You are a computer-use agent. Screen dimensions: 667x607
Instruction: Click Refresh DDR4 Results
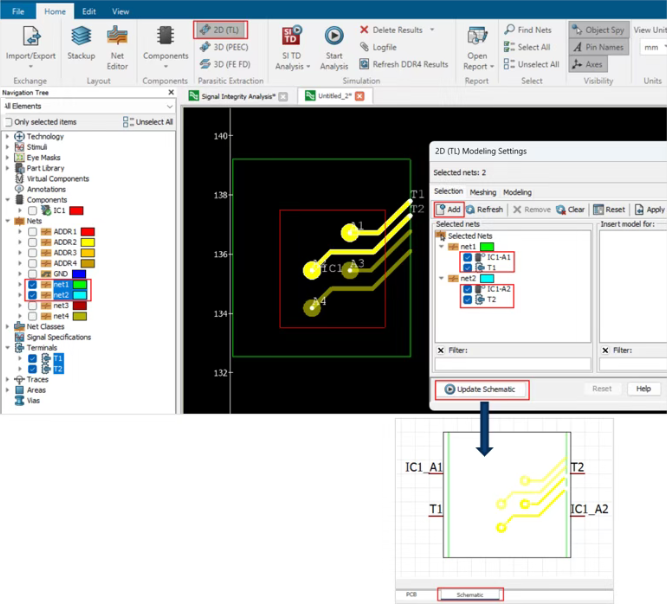(x=404, y=64)
